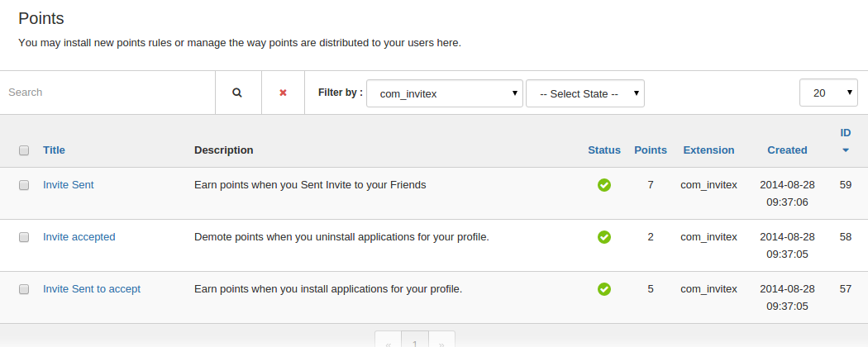Check the select-all checkbox in header
Screen dimensions: 868x347
[24, 150]
